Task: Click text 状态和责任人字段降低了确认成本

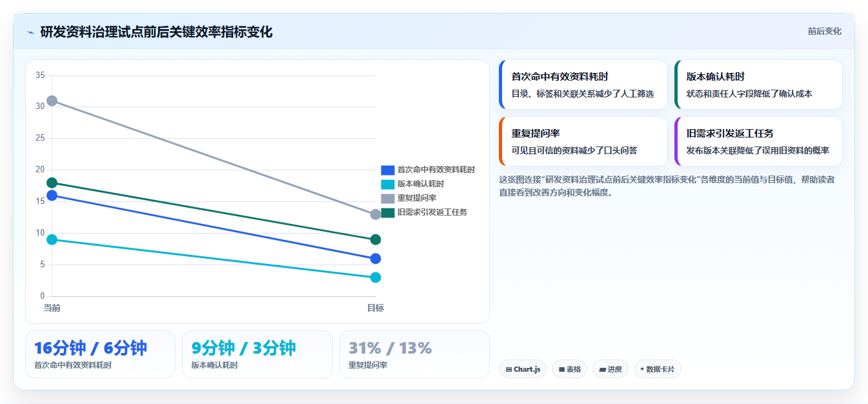Action: [749, 94]
